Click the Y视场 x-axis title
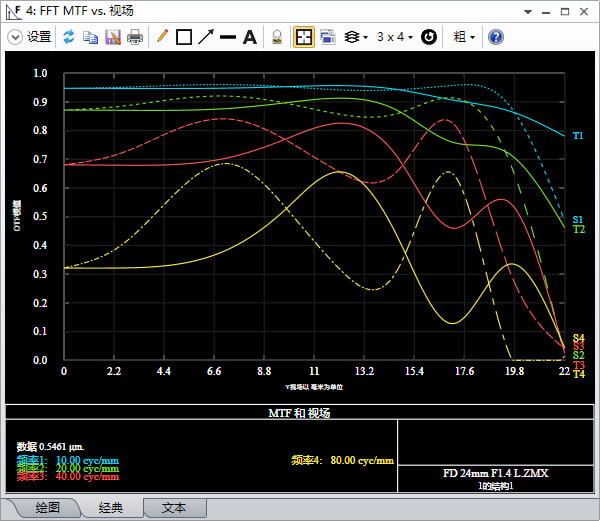 pyautogui.click(x=314, y=387)
